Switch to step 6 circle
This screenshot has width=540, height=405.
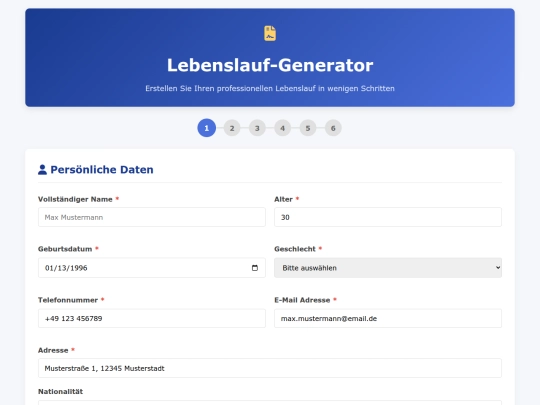click(333, 128)
